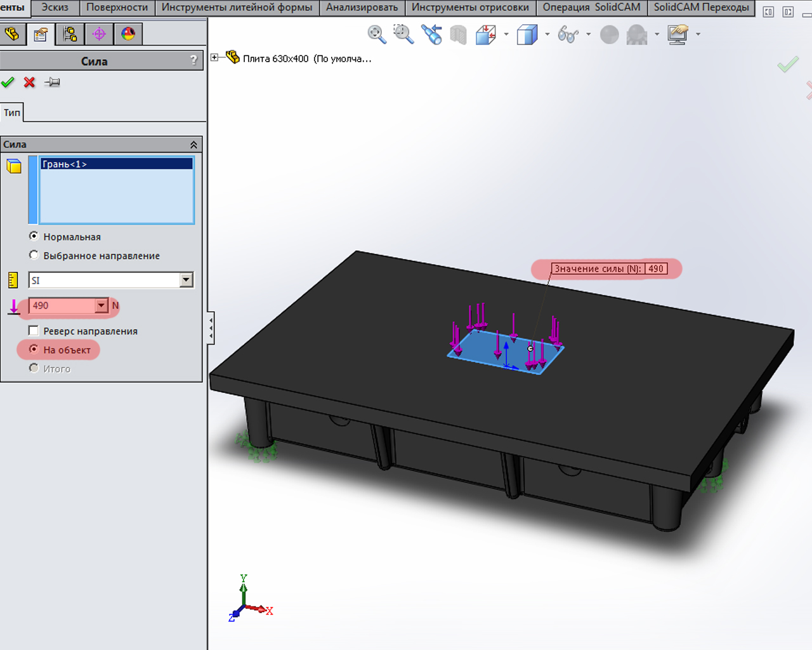Open the Display Style dropdown arrow

547,34
